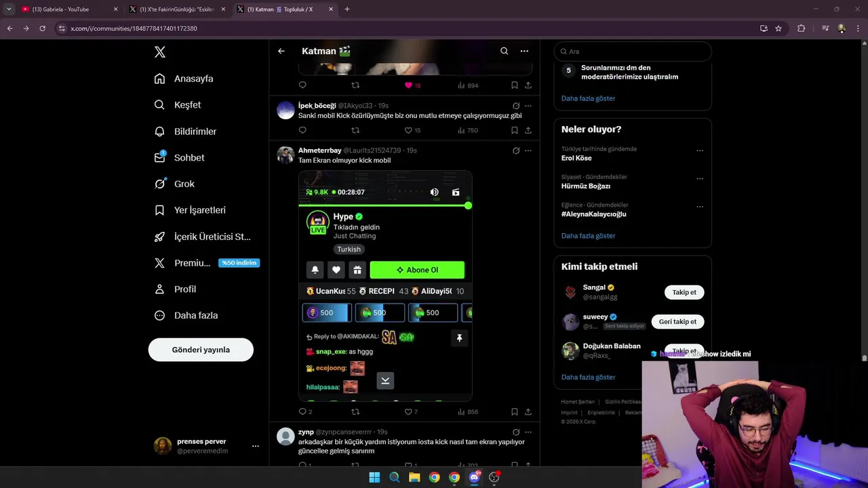Repost Ahmeterrbay's post

pyautogui.click(x=355, y=411)
